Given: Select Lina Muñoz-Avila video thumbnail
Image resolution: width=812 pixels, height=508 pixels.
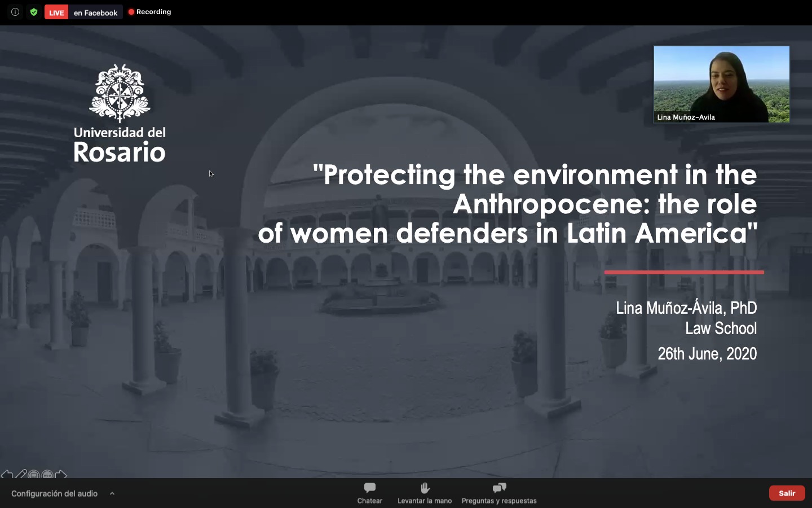Looking at the screenshot, I should pyautogui.click(x=721, y=79).
